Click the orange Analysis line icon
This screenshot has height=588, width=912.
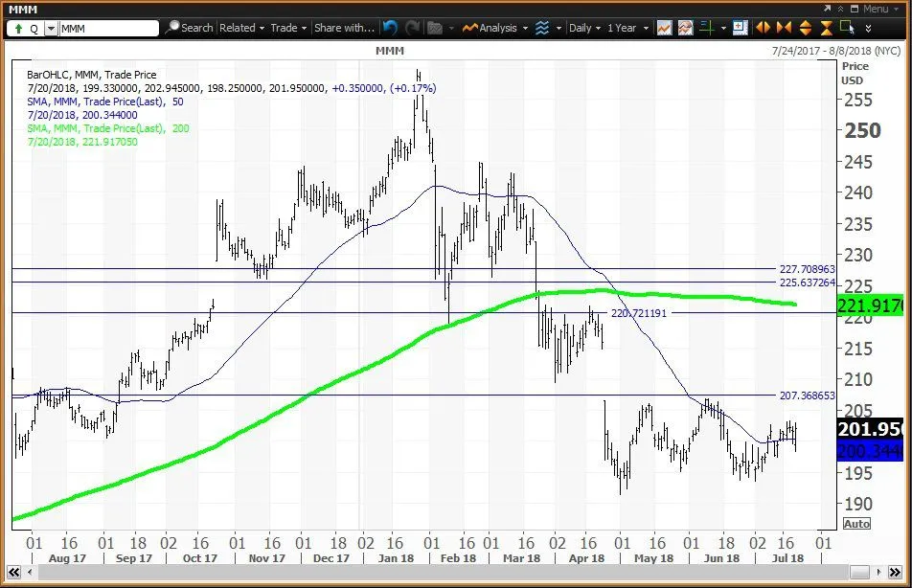point(470,28)
